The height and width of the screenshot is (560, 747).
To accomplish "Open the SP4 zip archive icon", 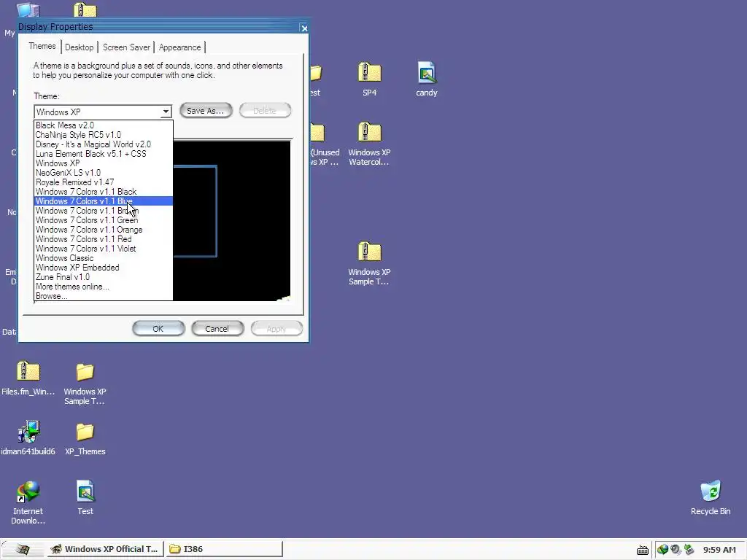I will [369, 73].
